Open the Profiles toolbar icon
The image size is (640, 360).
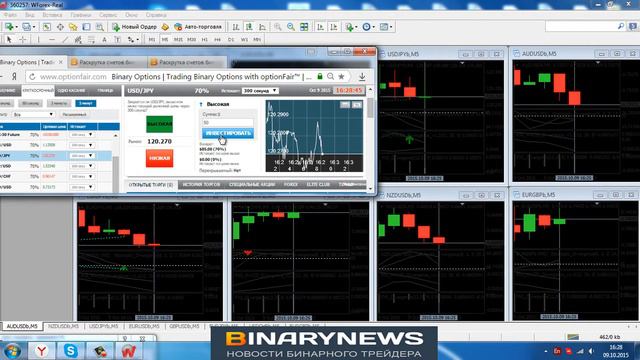pyautogui.click(x=28, y=27)
